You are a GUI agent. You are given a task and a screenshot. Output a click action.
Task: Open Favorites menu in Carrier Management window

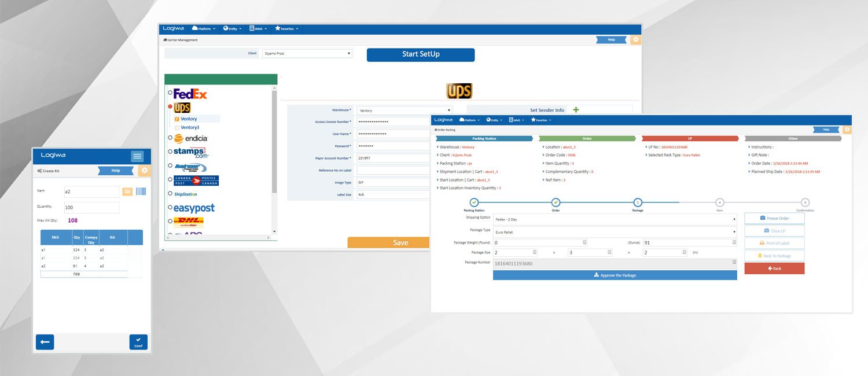[288, 28]
